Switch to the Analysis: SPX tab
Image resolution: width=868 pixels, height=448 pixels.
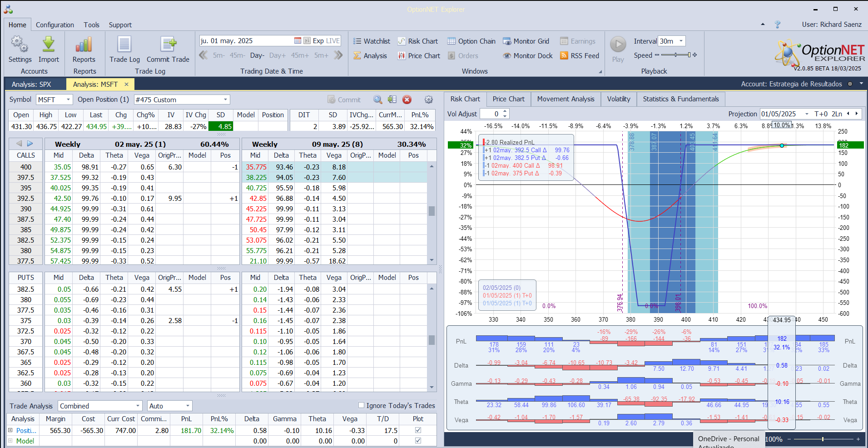point(31,84)
